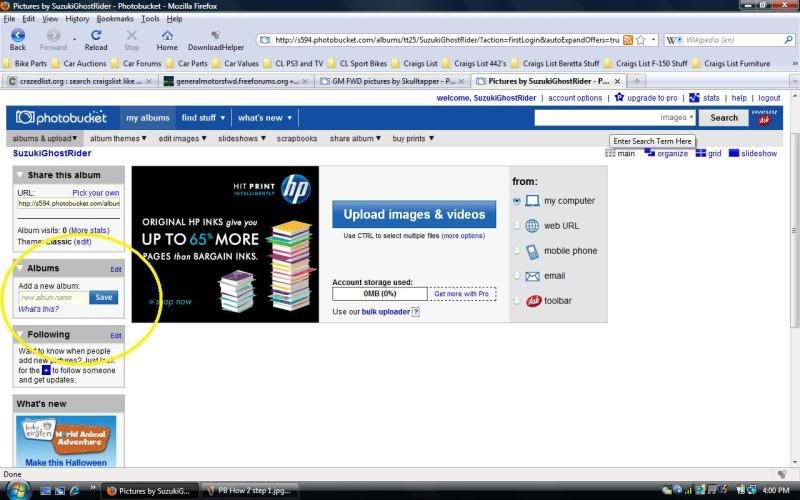Open 'share album' dropdown menu
Viewport: 800px width, 500px height.
click(x=355, y=138)
